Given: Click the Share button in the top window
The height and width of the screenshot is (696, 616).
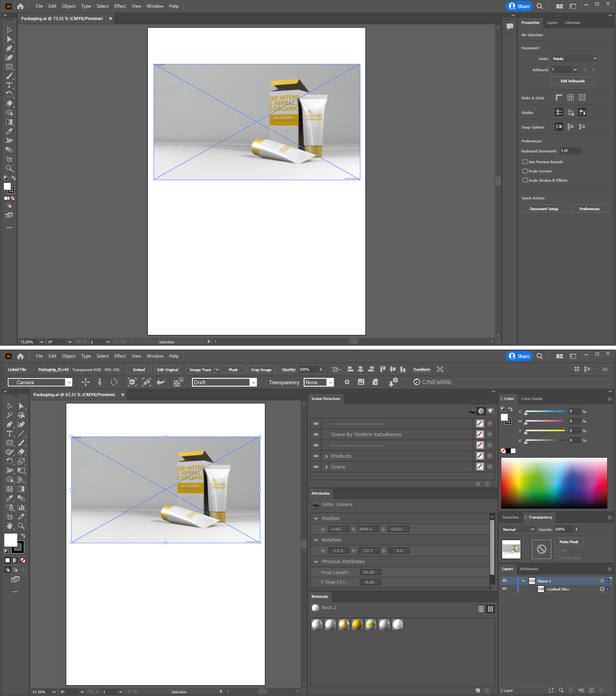Looking at the screenshot, I should pos(519,6).
